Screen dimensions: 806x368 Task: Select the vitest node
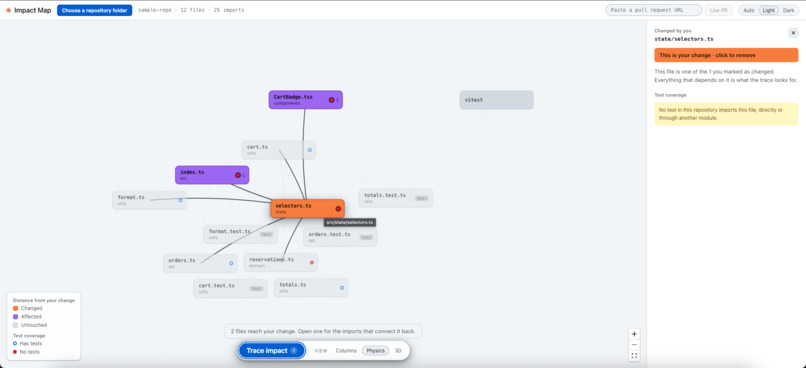point(496,100)
